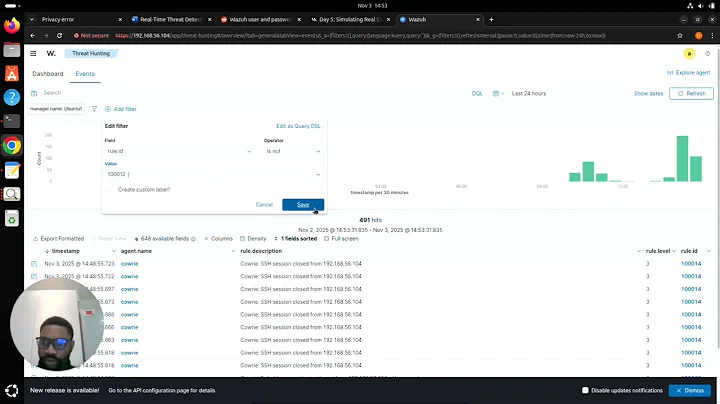This screenshot has height=404, width=720.
Task: Bookmark this page with the star icon
Action: [680, 36]
